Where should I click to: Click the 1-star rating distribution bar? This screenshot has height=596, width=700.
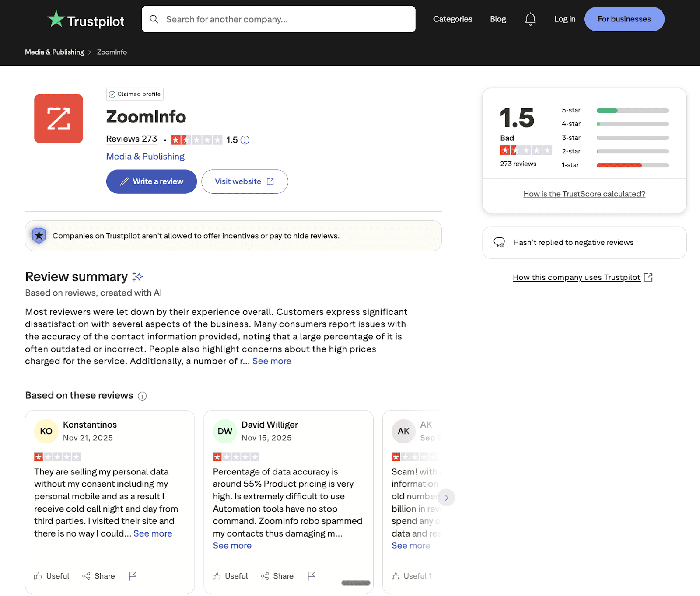(x=632, y=165)
